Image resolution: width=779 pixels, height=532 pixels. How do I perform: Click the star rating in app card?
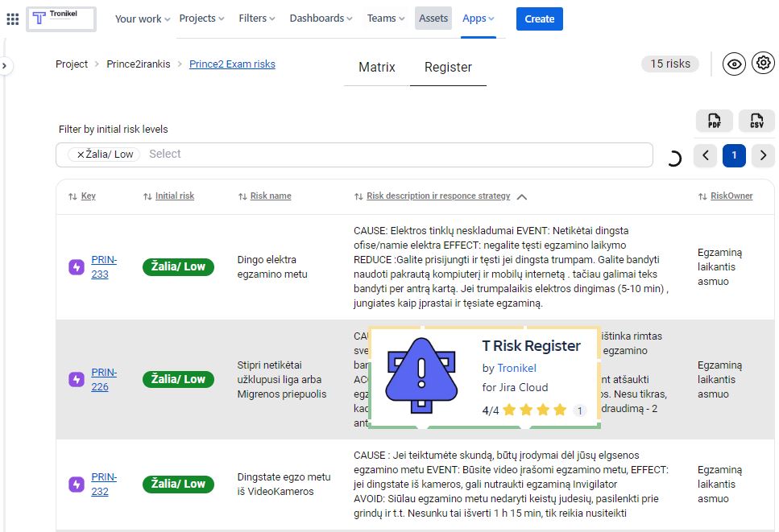[x=535, y=410]
